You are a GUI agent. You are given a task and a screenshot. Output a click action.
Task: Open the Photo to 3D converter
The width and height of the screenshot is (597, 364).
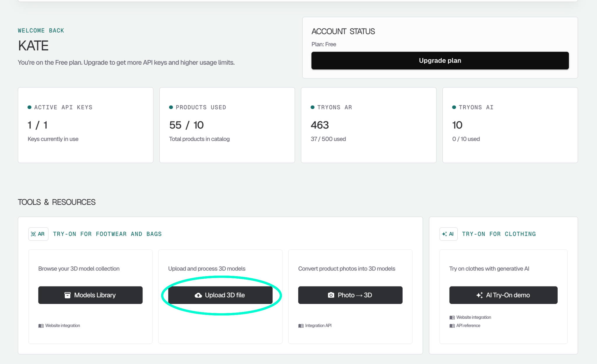pyautogui.click(x=350, y=295)
